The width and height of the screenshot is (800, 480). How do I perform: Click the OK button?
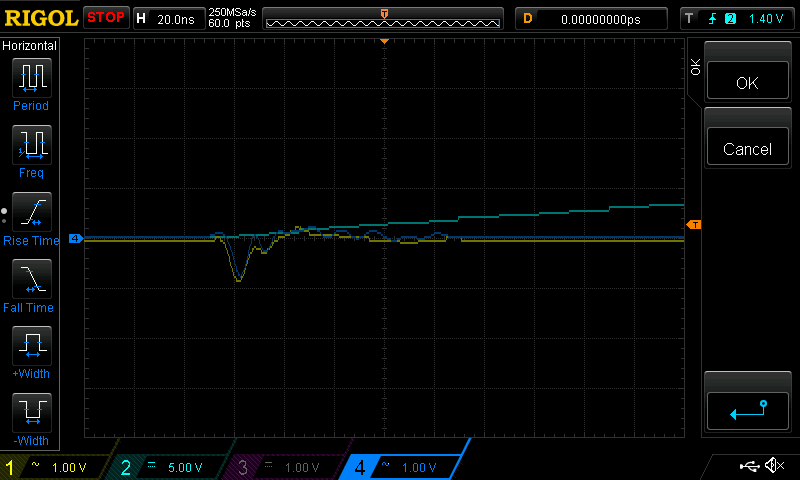(747, 80)
